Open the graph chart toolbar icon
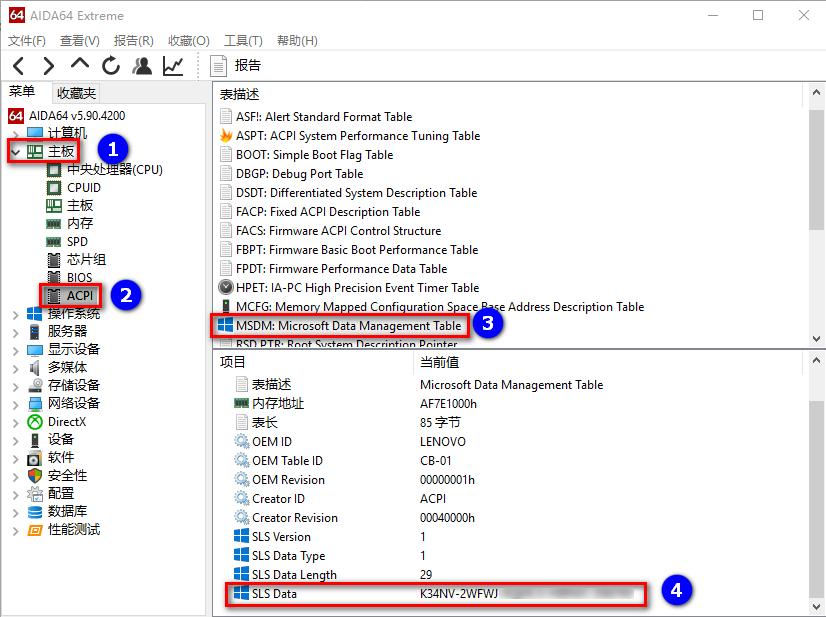The image size is (826, 617). pos(173,66)
